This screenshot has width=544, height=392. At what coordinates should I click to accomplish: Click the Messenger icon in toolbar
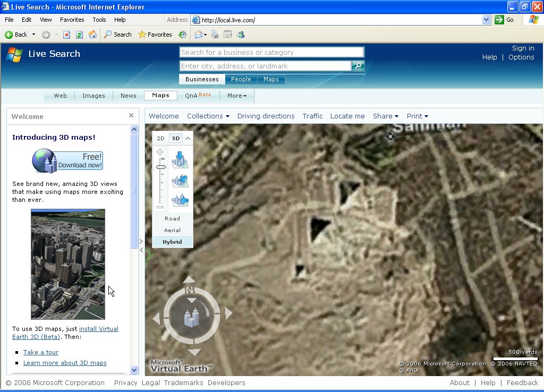241,35
